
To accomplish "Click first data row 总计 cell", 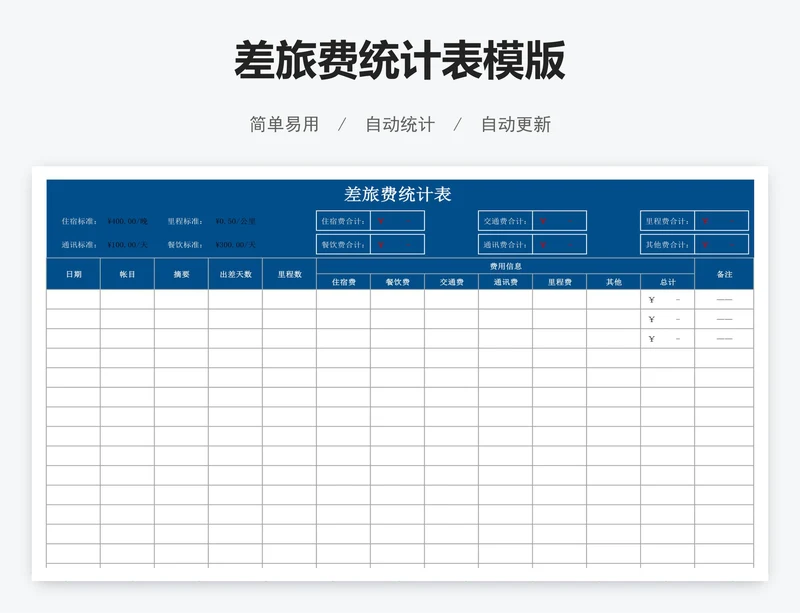I will click(667, 300).
